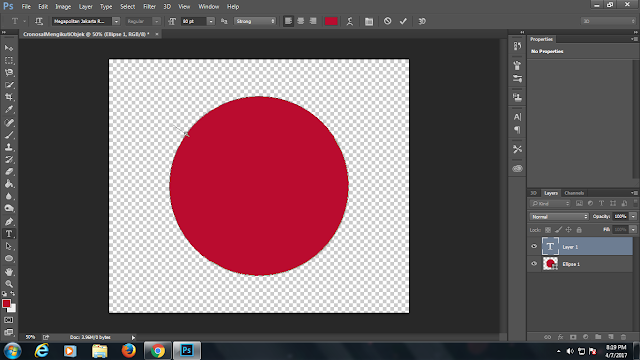
Task: Select the Zoom tool in toolbox
Action: (9, 284)
